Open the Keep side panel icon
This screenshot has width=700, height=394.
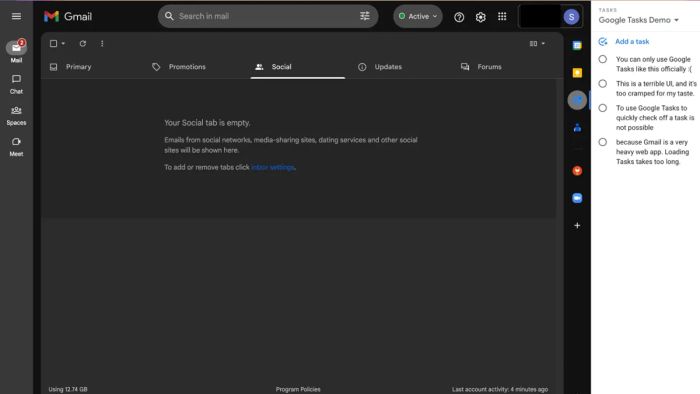(577, 73)
